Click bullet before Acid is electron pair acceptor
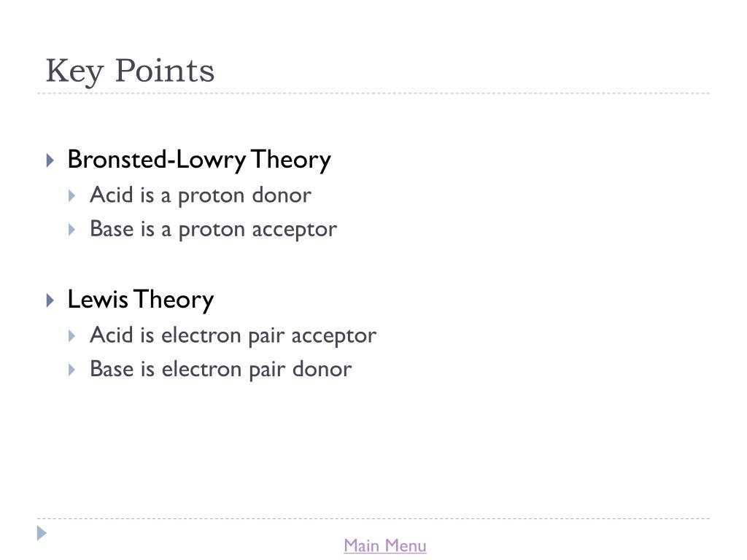747x560 pixels. 72,335
